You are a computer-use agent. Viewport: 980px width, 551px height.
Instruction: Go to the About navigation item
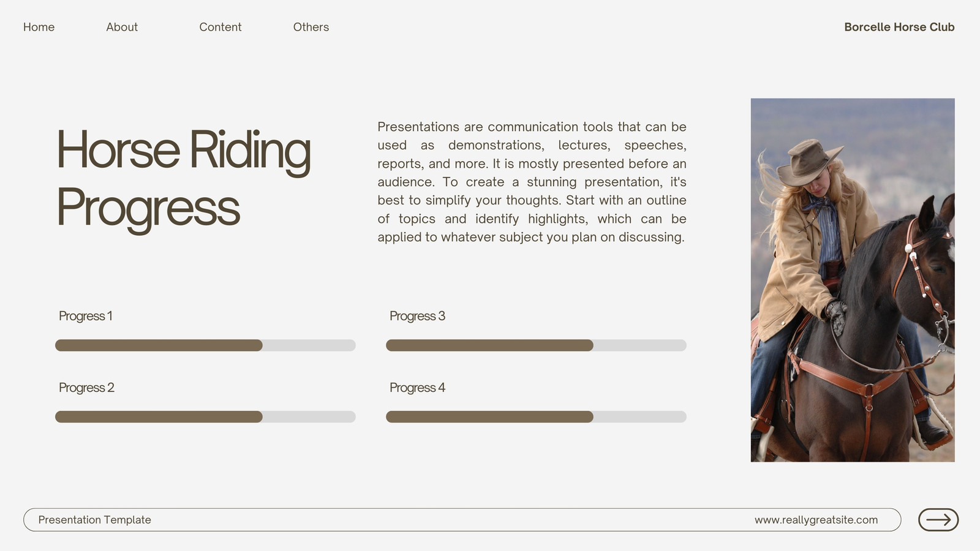pos(122,27)
